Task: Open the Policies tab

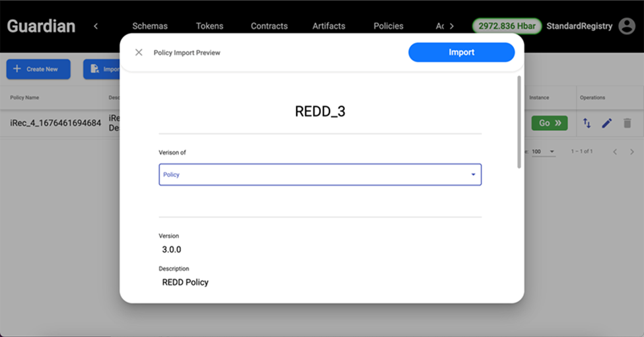Action: (388, 26)
